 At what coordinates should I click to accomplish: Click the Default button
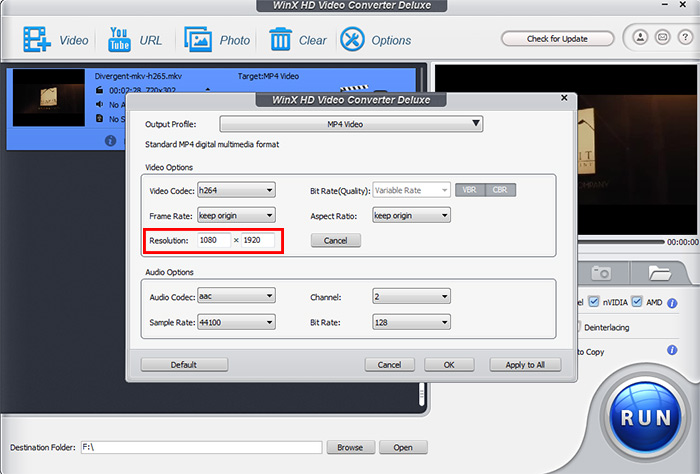(x=184, y=365)
